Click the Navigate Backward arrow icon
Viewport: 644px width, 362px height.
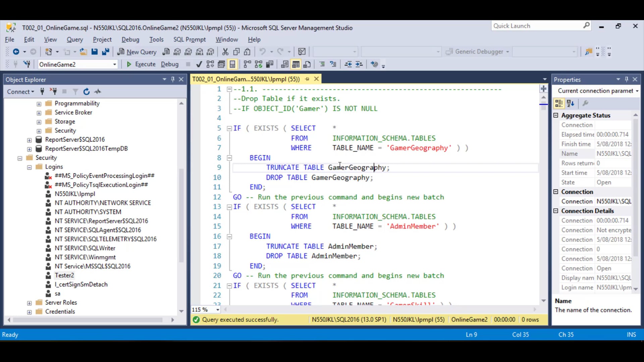pos(16,52)
